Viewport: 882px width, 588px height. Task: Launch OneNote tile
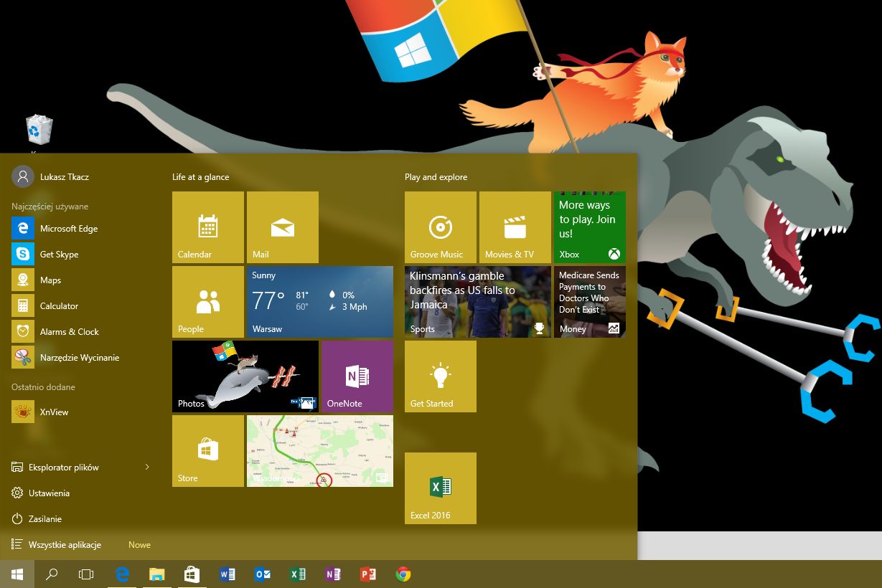point(357,376)
